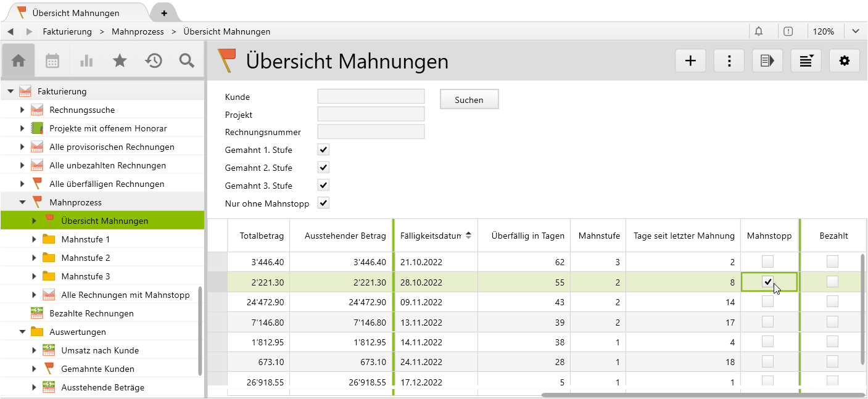Open the calendar view icon
The width and height of the screenshot is (868, 399).
coord(52,60)
